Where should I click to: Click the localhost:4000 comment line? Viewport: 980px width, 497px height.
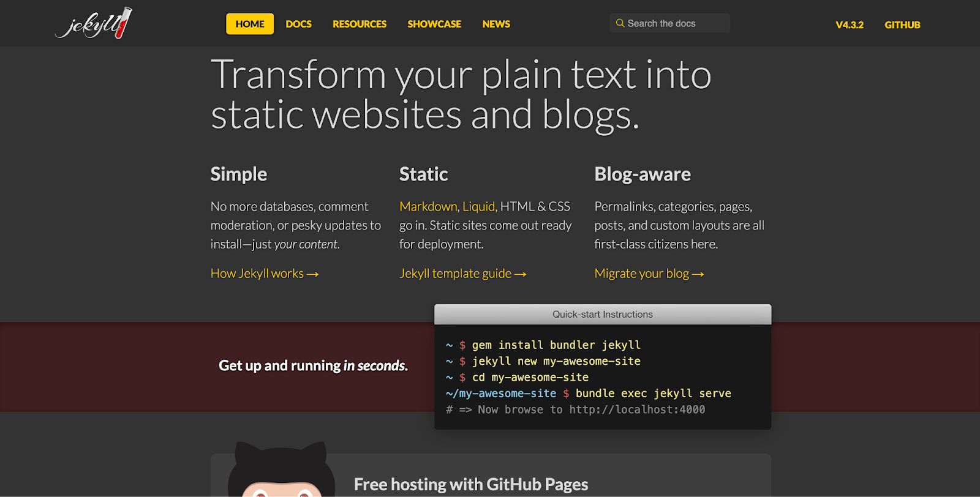pyautogui.click(x=576, y=409)
